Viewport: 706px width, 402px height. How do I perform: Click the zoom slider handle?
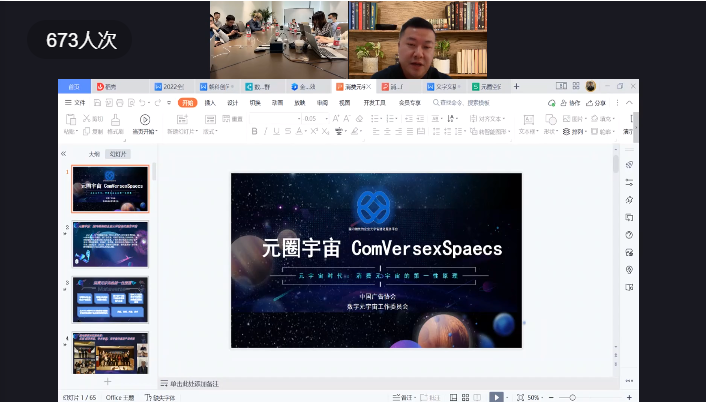(572, 397)
